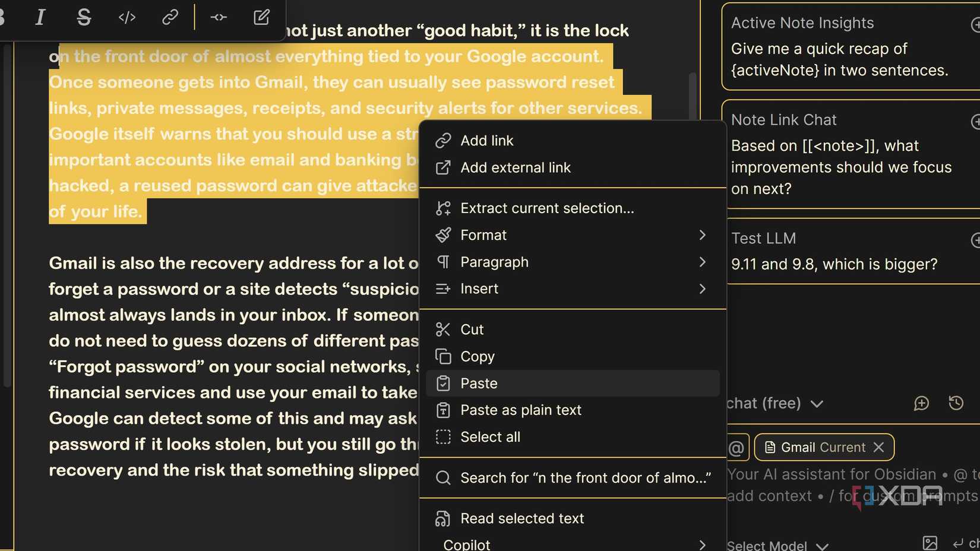
Task: Open chat history via the clock icon
Action: tap(956, 403)
